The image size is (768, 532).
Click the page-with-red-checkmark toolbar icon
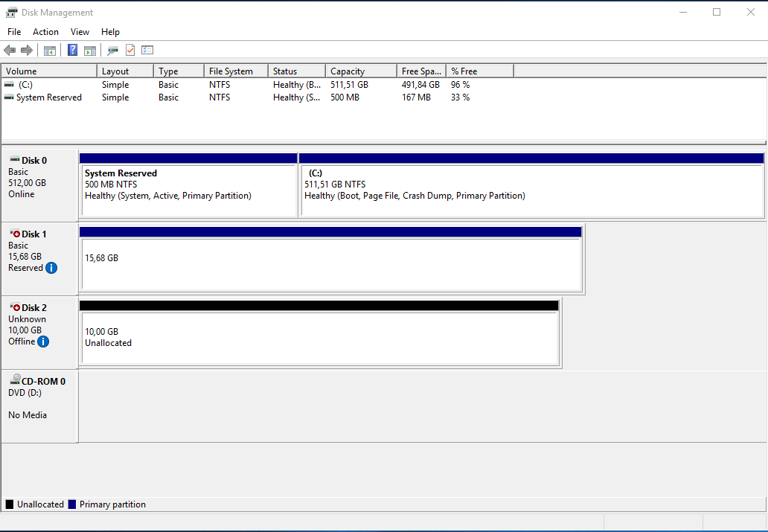130,51
